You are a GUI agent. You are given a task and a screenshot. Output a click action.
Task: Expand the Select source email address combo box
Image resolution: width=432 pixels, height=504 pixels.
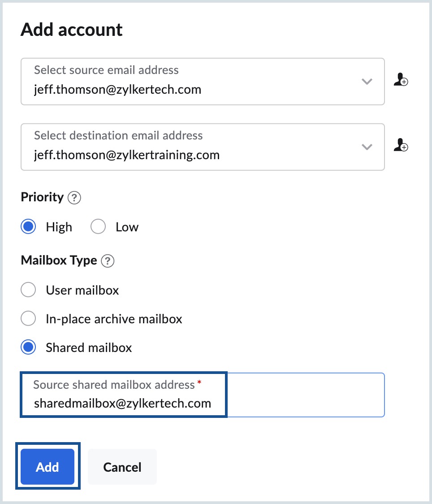[202, 82]
